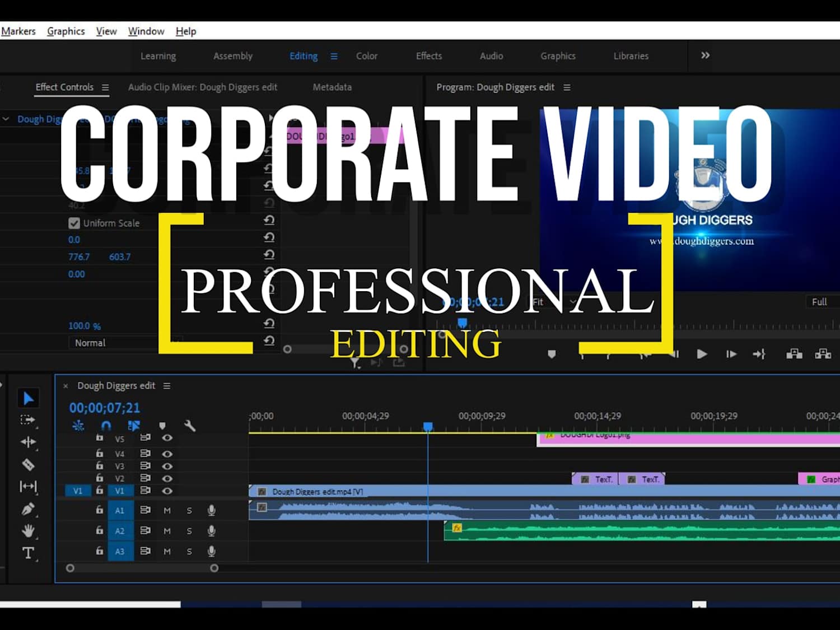
Task: Open the Effect Controls panel menu
Action: pos(105,87)
